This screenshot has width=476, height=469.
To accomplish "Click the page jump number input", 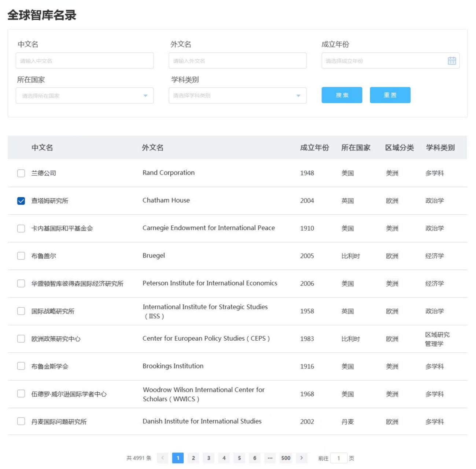I will click(339, 458).
